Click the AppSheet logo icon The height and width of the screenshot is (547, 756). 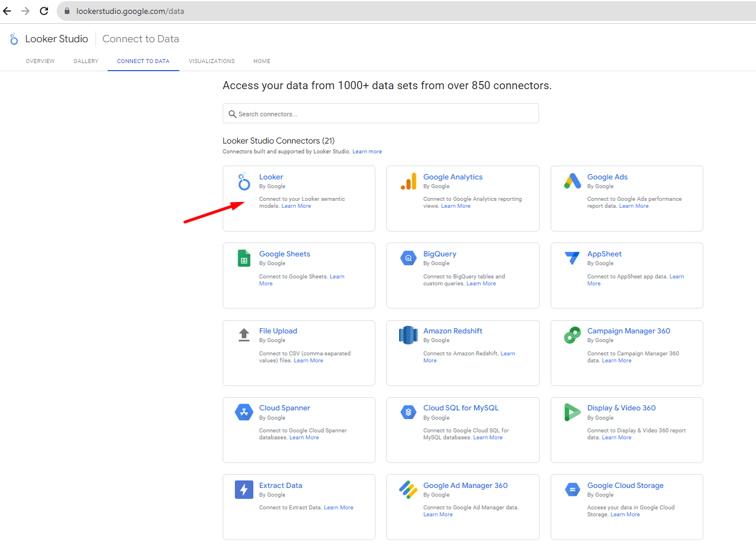(x=572, y=258)
